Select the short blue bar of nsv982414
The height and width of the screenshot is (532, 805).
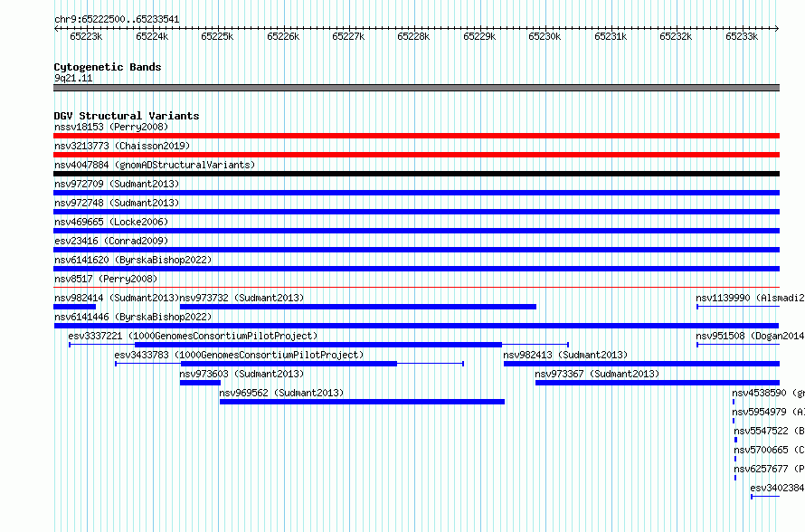pos(74,307)
